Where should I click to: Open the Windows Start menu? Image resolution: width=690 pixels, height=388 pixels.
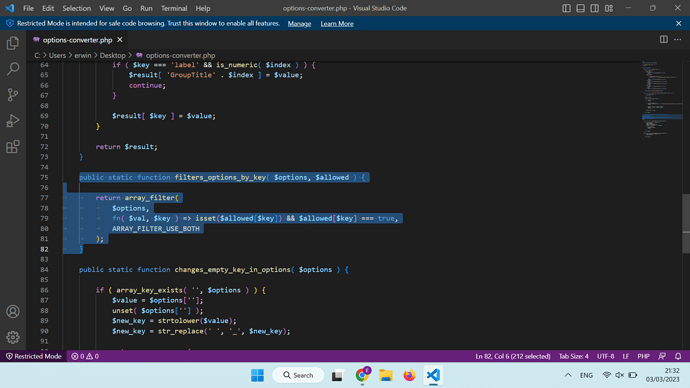click(x=257, y=375)
